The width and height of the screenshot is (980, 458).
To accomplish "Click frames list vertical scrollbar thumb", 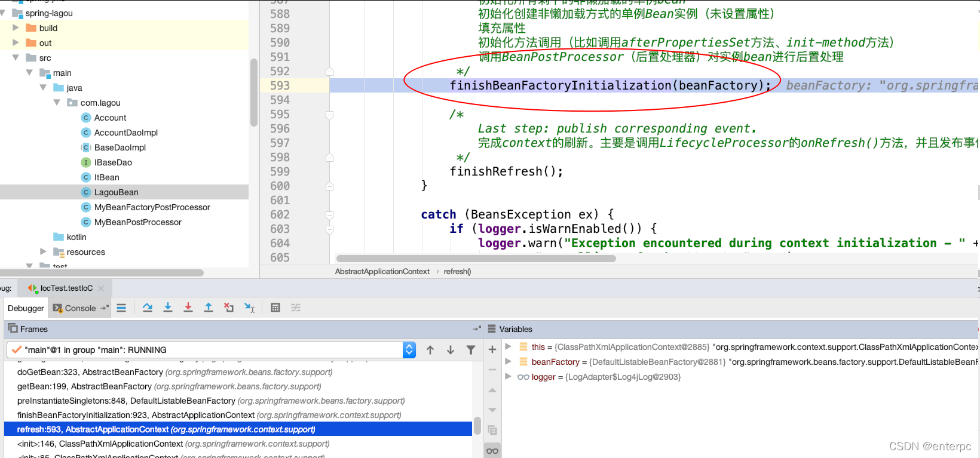I will pos(477,425).
